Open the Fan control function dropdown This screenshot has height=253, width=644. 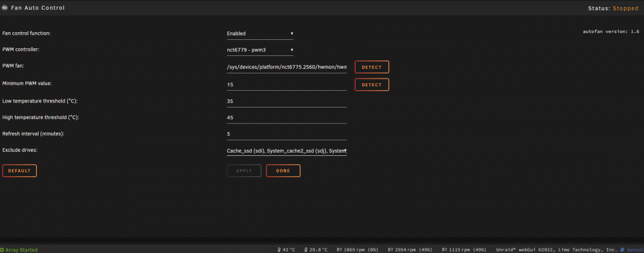tap(260, 33)
